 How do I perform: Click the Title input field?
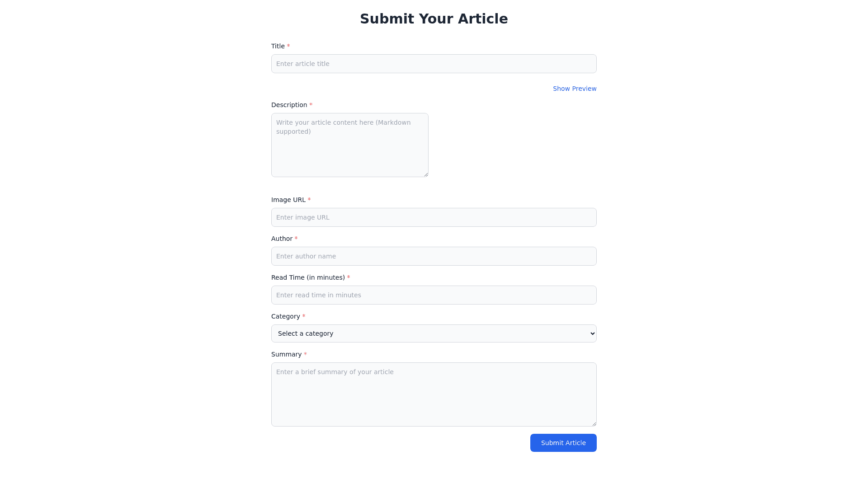tap(434, 64)
